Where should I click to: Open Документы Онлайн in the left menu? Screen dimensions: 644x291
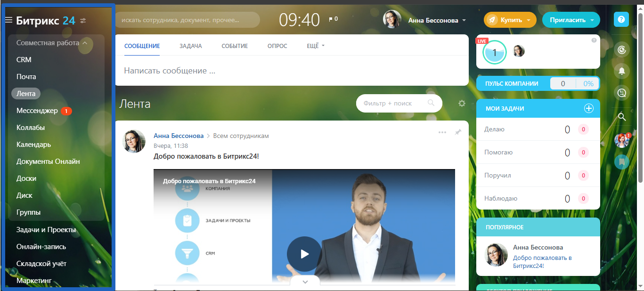(x=48, y=162)
